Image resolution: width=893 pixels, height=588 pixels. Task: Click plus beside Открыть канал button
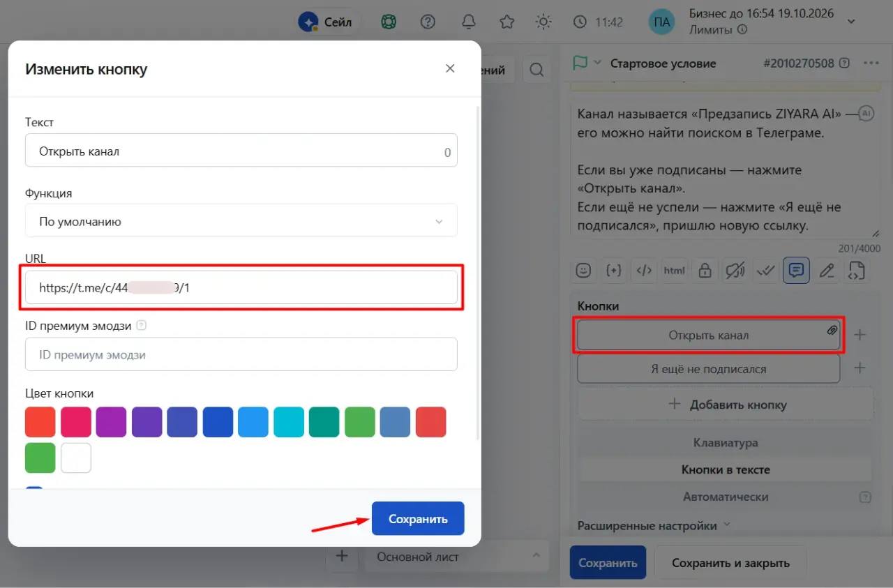pyautogui.click(x=860, y=335)
